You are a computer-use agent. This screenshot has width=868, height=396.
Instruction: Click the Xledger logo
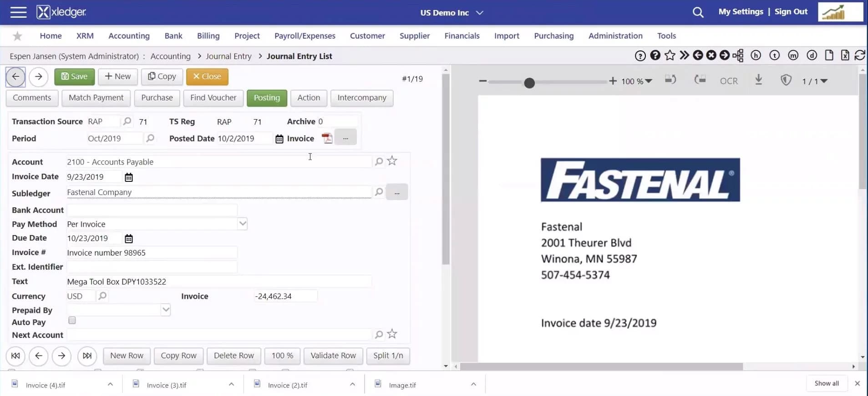(x=61, y=12)
